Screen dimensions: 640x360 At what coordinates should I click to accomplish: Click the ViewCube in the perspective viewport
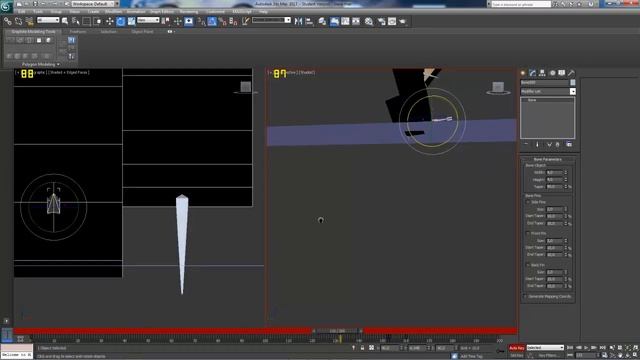pyautogui.click(x=498, y=88)
